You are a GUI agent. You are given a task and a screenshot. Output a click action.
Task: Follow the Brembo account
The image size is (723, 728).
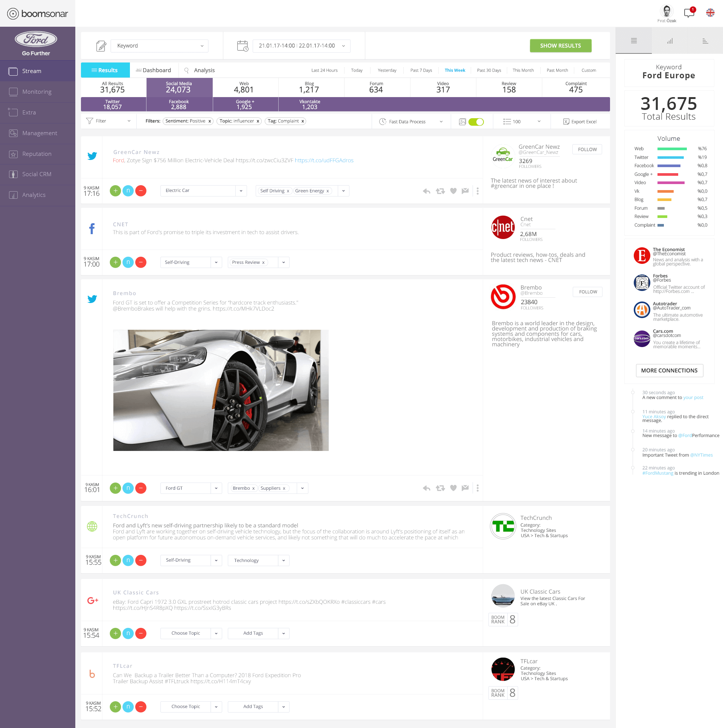pyautogui.click(x=588, y=292)
